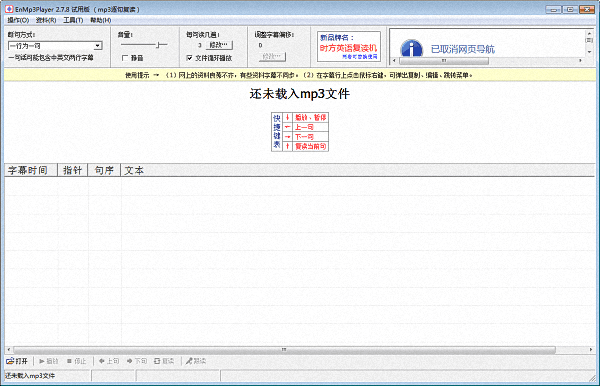Viewport: 600px width, 386px height.
Task: Click 修改 button under subtitle offset value 0
Action: pos(272,57)
